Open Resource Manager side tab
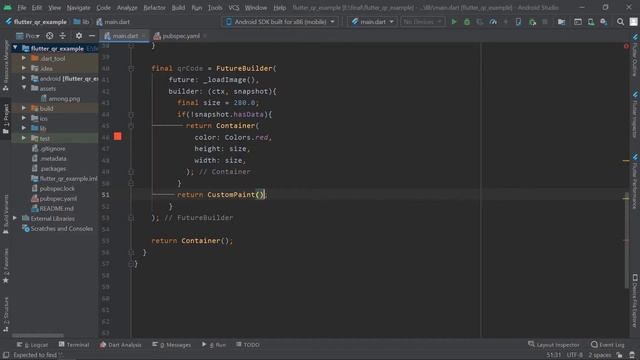640x360 pixels. (x=5, y=66)
